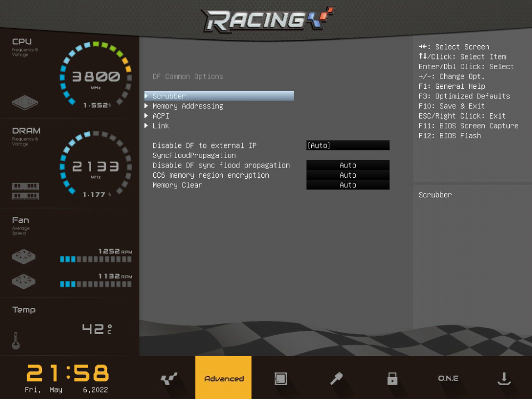Viewport: 532px width, 399px height.
Task: Click the 1132 RPM fan speed bar
Action: [96, 284]
